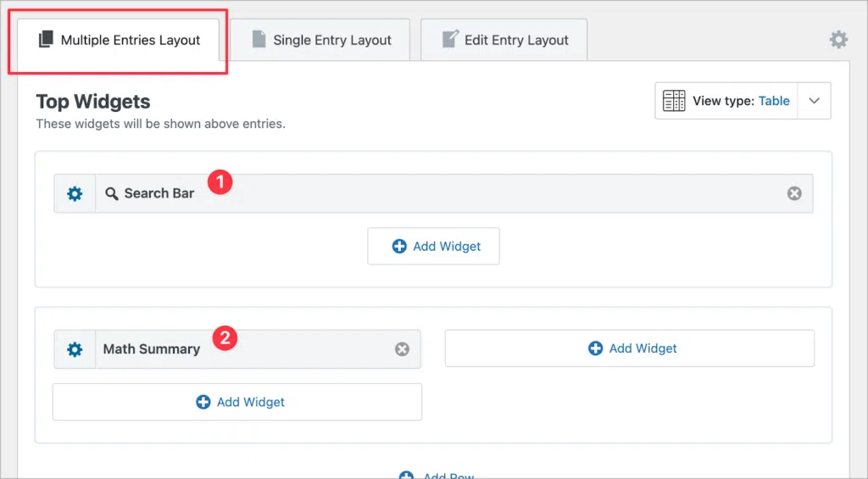
Task: Switch to the Single Entry Layout tab
Action: pos(320,40)
